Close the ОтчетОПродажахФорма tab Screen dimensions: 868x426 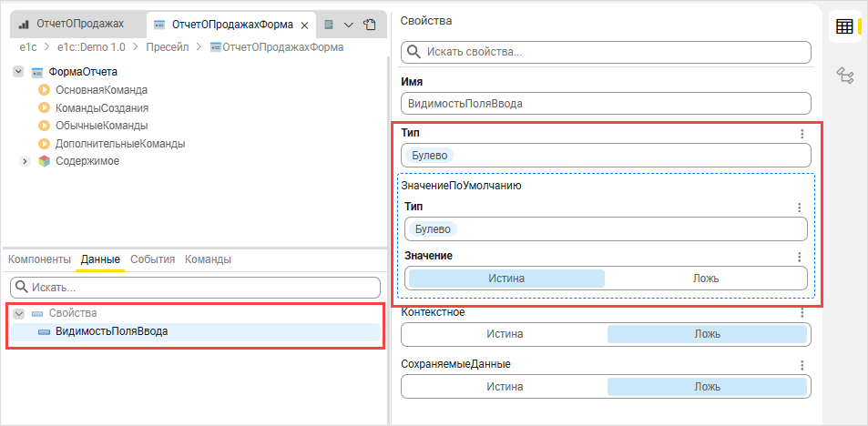(x=304, y=25)
